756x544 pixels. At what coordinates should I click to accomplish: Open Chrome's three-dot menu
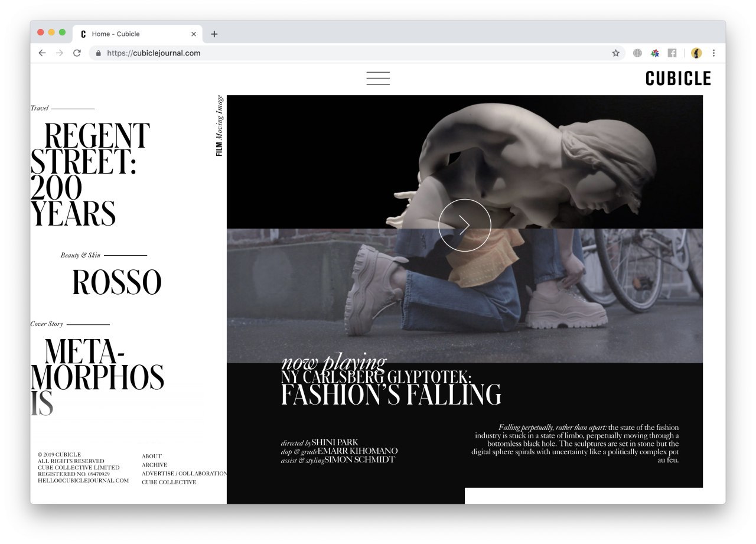point(713,53)
